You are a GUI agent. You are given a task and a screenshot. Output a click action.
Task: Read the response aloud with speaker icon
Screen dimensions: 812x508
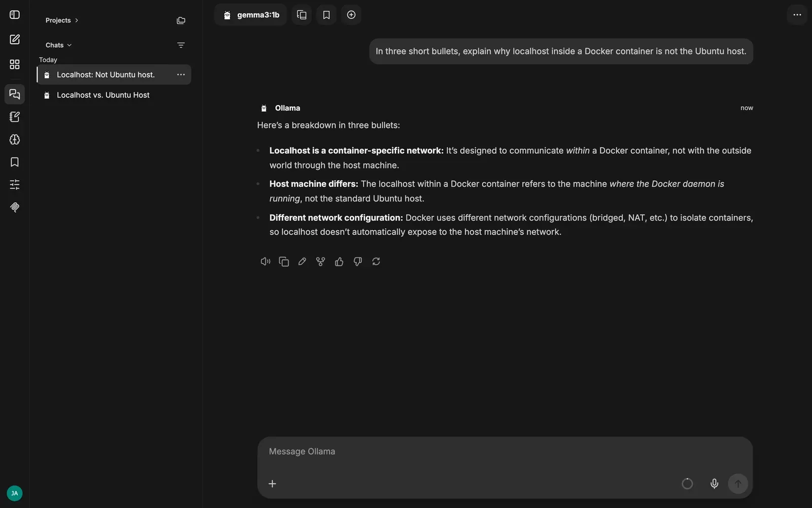pos(265,262)
